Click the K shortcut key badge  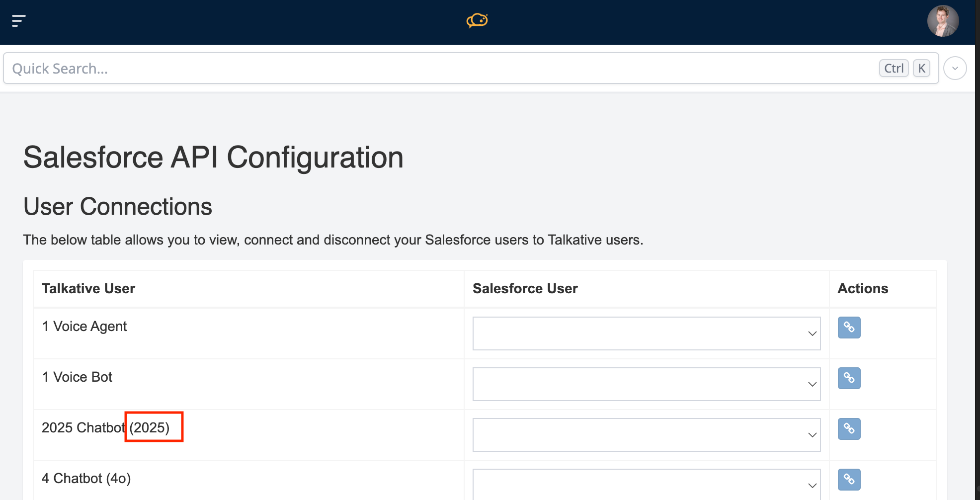pyautogui.click(x=921, y=69)
